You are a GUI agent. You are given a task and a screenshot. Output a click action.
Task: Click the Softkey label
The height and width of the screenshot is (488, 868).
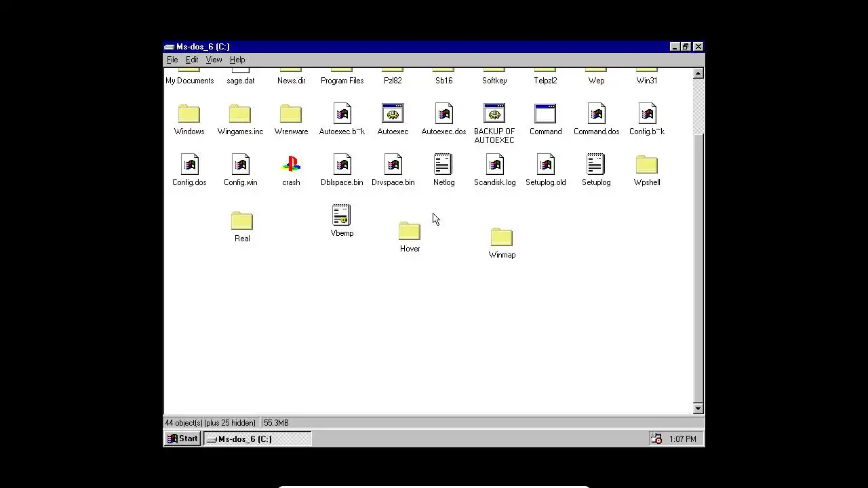(494, 81)
